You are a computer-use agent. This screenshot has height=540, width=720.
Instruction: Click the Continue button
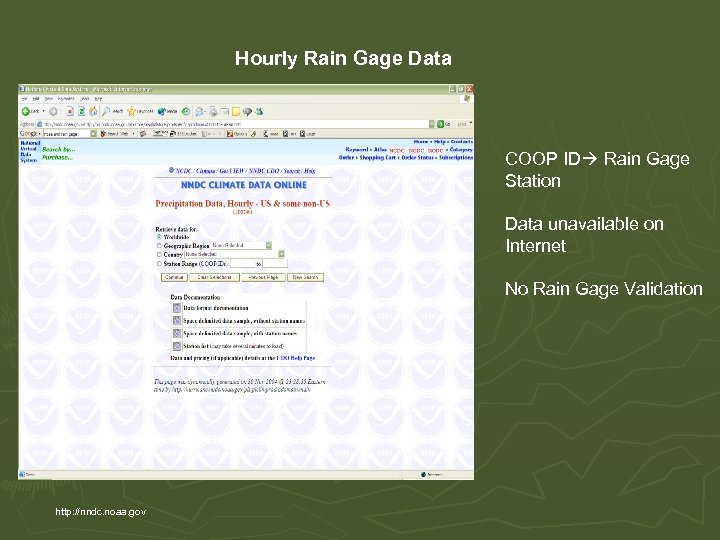pyautogui.click(x=174, y=277)
